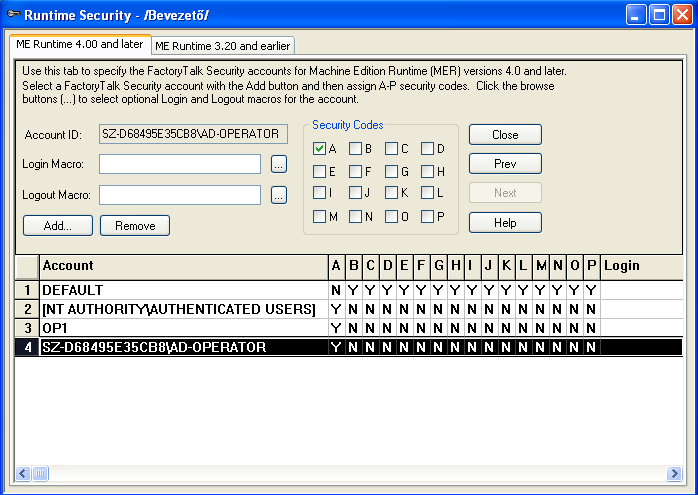The image size is (698, 495).
Task: Focus the Login Macro text field
Action: [180, 164]
